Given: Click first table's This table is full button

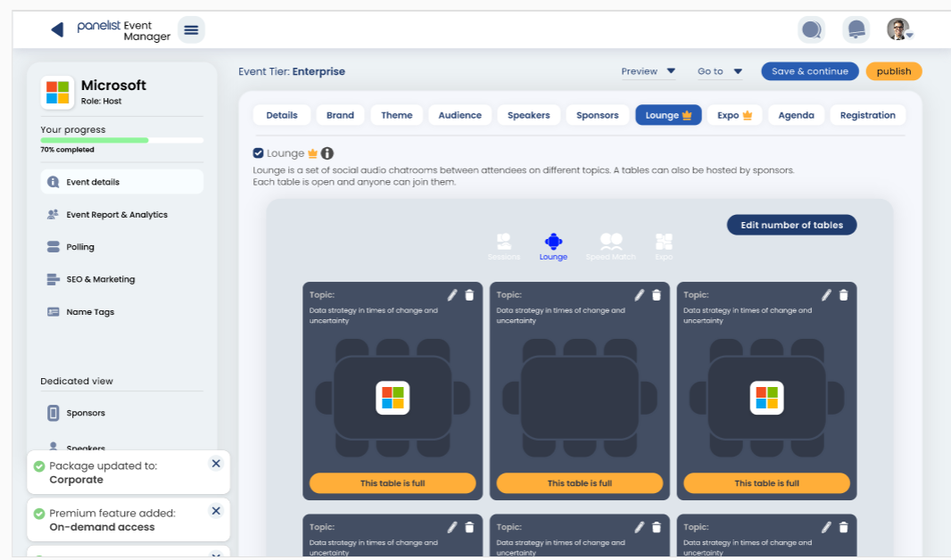Looking at the screenshot, I should [x=393, y=483].
